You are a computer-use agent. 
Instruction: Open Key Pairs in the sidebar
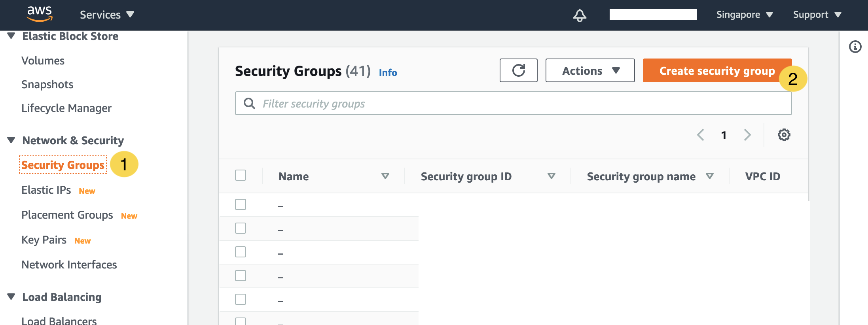pos(44,240)
